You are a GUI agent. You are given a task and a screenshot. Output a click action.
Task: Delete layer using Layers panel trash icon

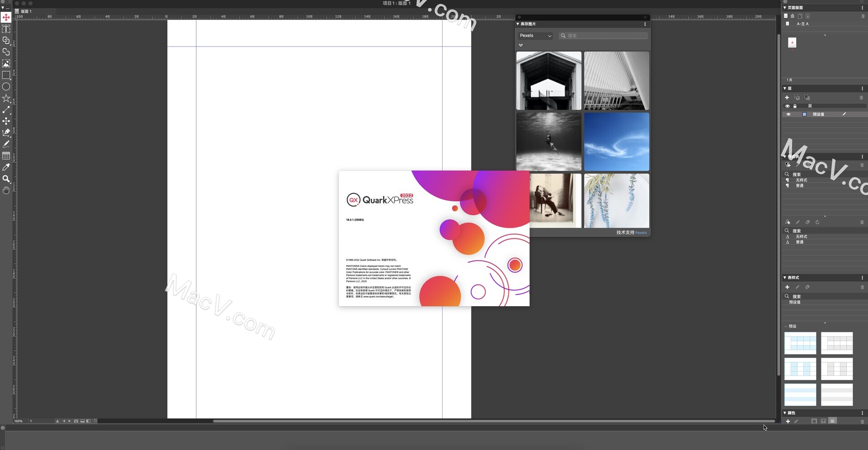point(861,98)
